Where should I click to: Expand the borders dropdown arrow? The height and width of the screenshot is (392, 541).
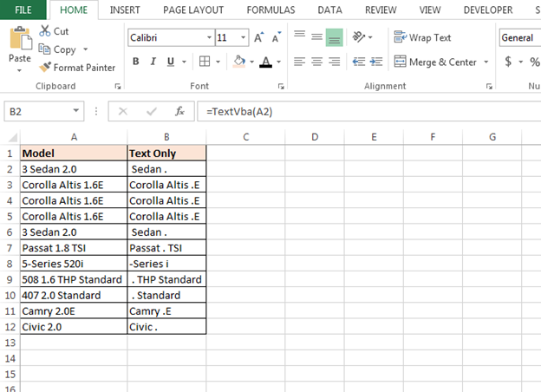[x=218, y=62]
